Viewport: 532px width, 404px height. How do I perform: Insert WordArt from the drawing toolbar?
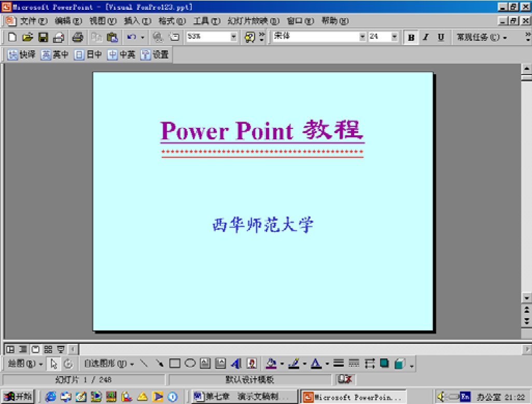coord(236,364)
